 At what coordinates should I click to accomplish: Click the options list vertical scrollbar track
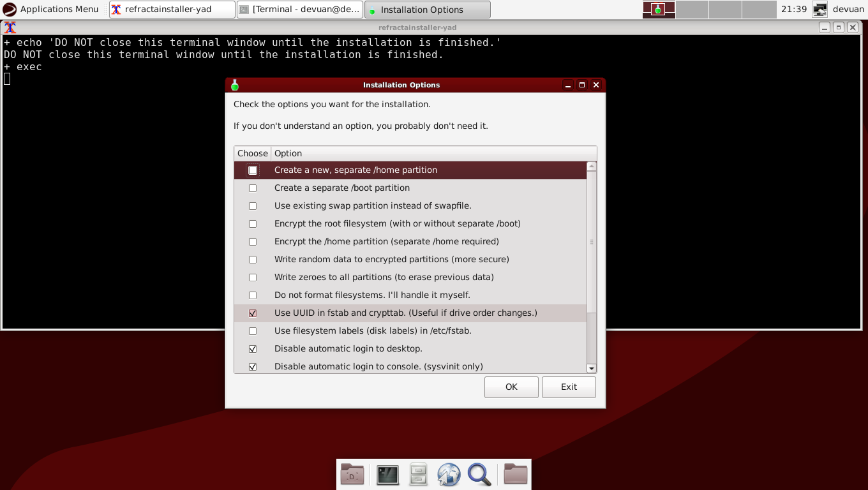point(592,338)
